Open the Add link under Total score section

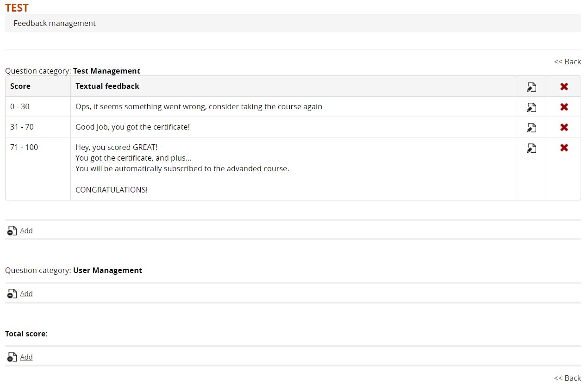26,357
